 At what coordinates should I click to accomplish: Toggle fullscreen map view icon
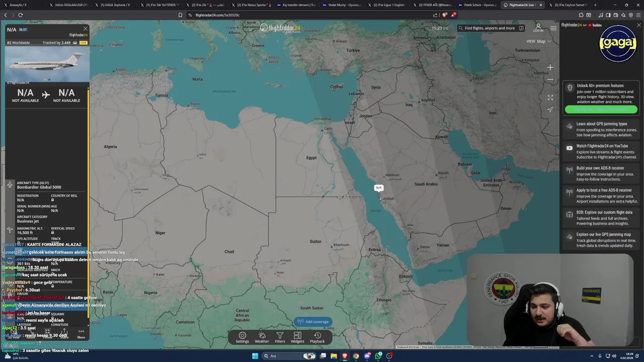tap(550, 98)
